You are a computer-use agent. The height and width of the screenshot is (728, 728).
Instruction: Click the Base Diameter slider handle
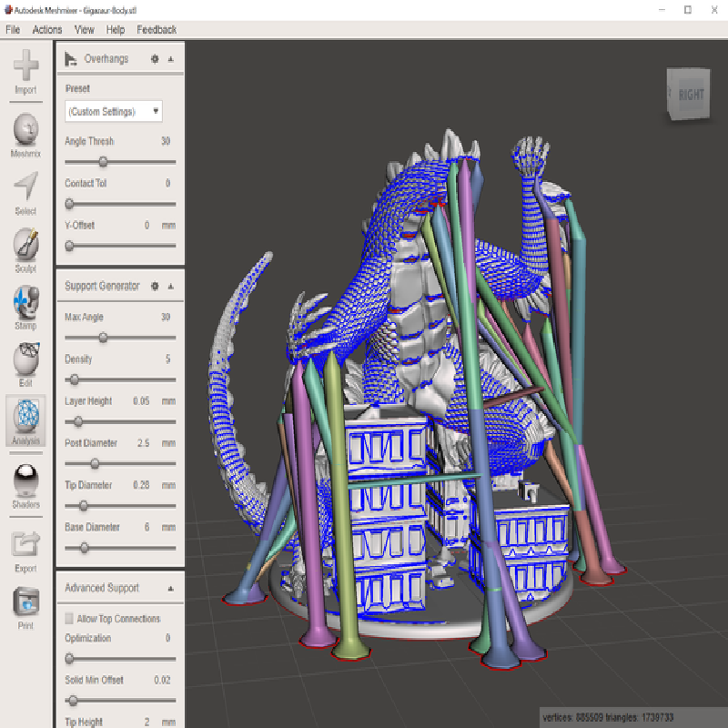point(84,548)
